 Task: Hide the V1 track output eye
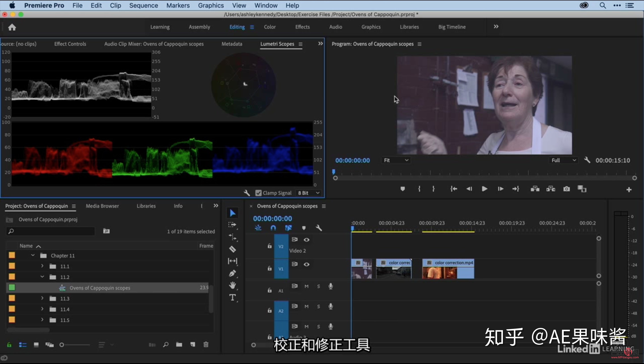tap(306, 264)
